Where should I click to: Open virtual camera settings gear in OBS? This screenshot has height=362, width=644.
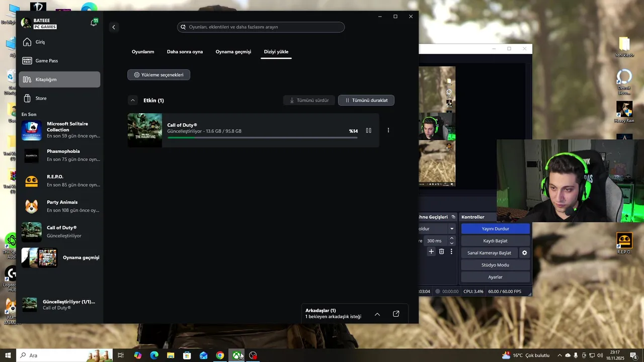point(524,253)
